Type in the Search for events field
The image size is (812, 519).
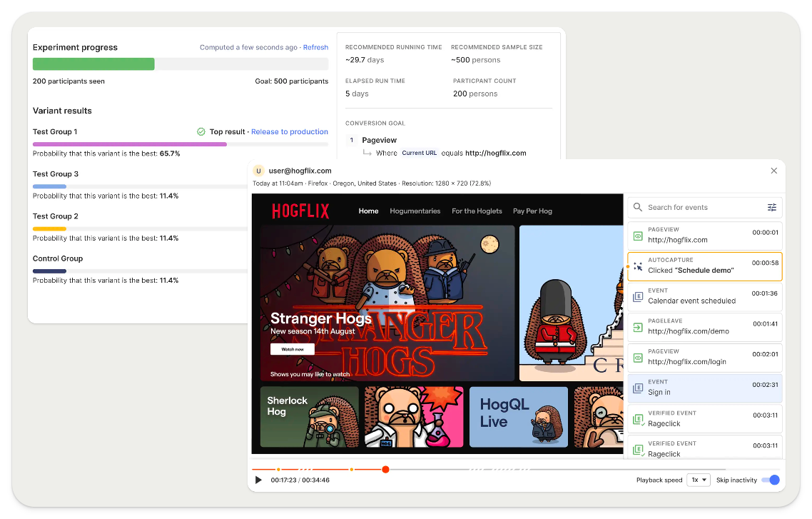703,208
